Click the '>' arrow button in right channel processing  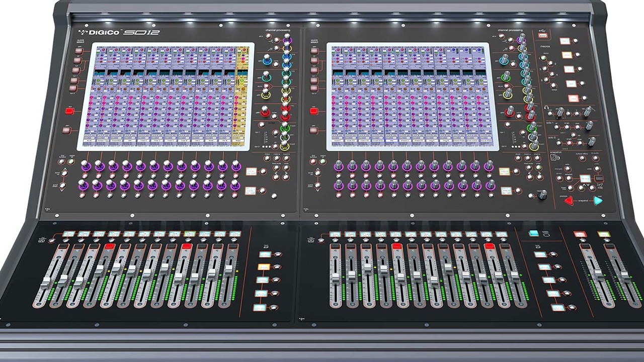[x=539, y=177]
